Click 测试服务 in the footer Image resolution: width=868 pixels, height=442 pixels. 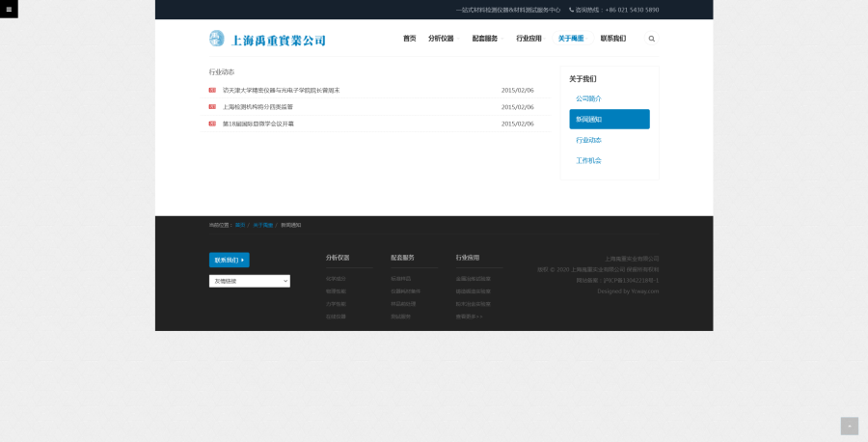tap(401, 317)
